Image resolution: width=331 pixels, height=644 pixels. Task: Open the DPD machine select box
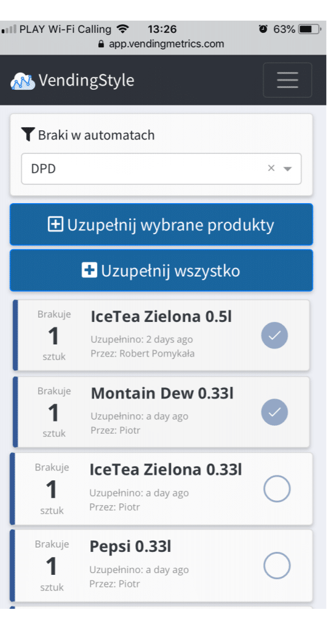point(161,169)
